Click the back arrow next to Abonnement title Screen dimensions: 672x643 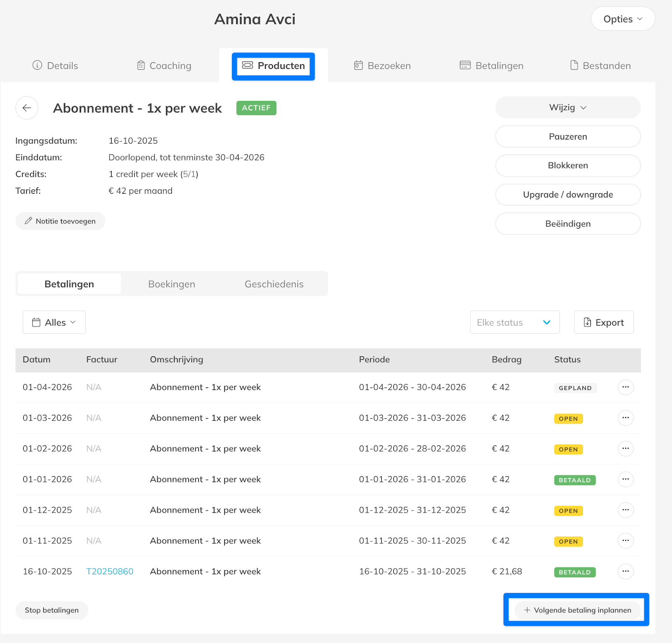[27, 108]
